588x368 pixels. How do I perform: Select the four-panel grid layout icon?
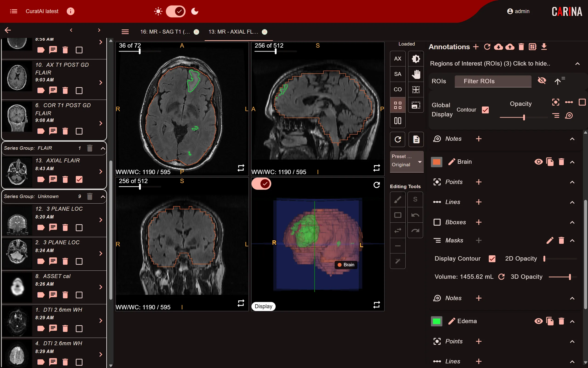pyautogui.click(x=398, y=105)
